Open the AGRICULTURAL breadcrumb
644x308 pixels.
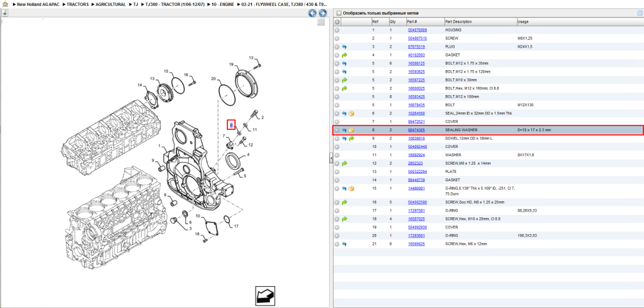[x=110, y=4]
